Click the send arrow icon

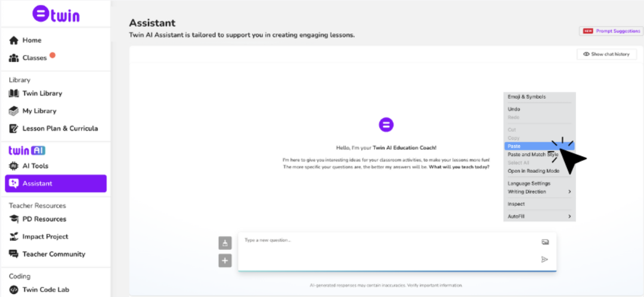click(544, 259)
